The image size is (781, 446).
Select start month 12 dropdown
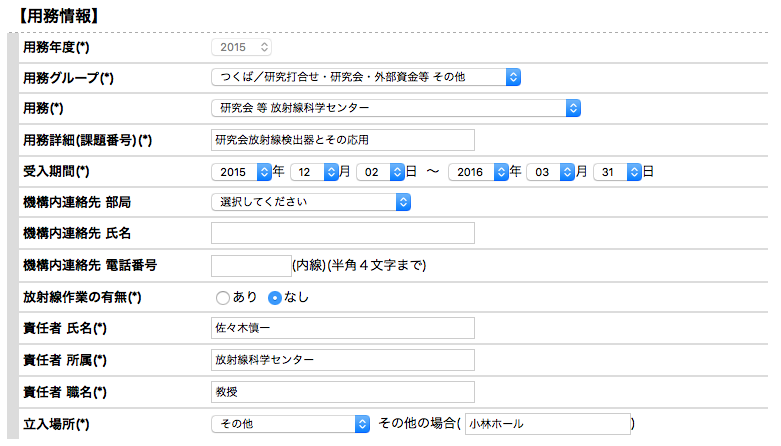point(314,171)
